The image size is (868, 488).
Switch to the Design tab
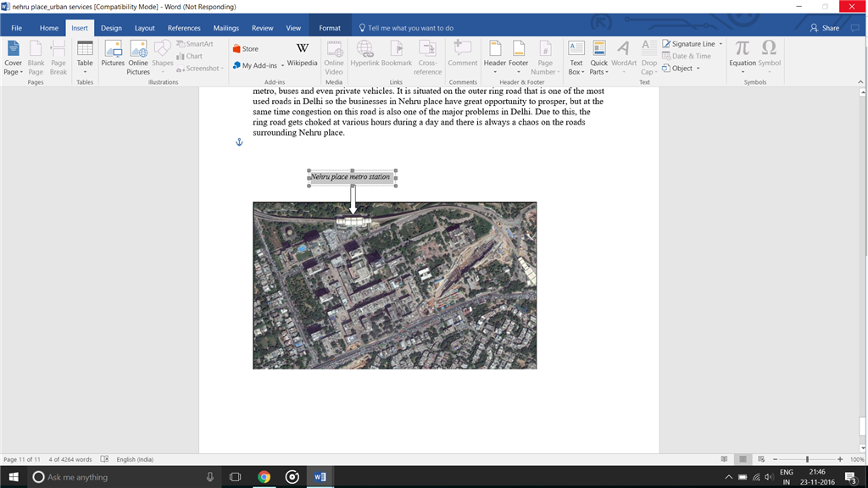(x=111, y=28)
